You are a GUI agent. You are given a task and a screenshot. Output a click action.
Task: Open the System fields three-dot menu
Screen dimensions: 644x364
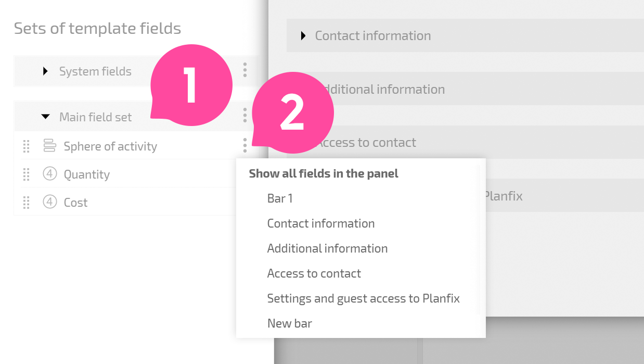245,70
